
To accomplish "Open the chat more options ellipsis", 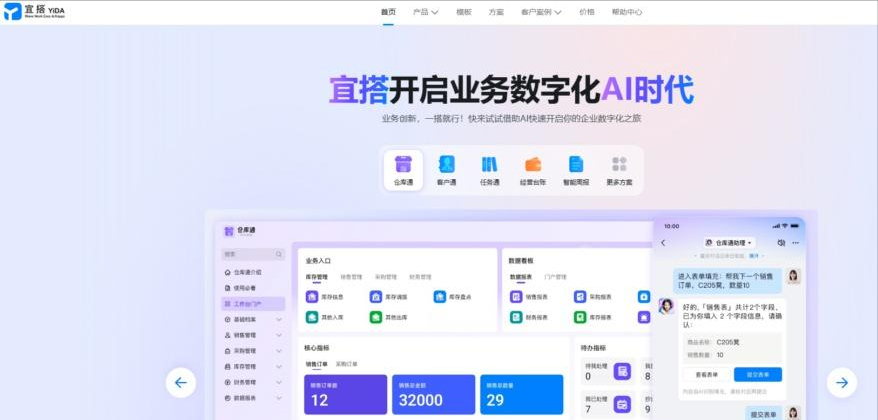I will point(795,242).
